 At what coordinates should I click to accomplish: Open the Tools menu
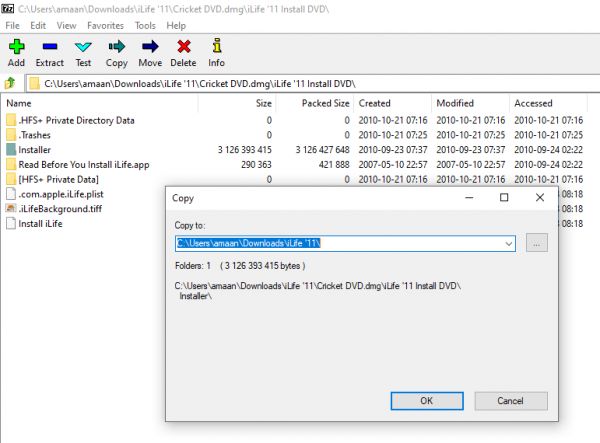(x=146, y=25)
